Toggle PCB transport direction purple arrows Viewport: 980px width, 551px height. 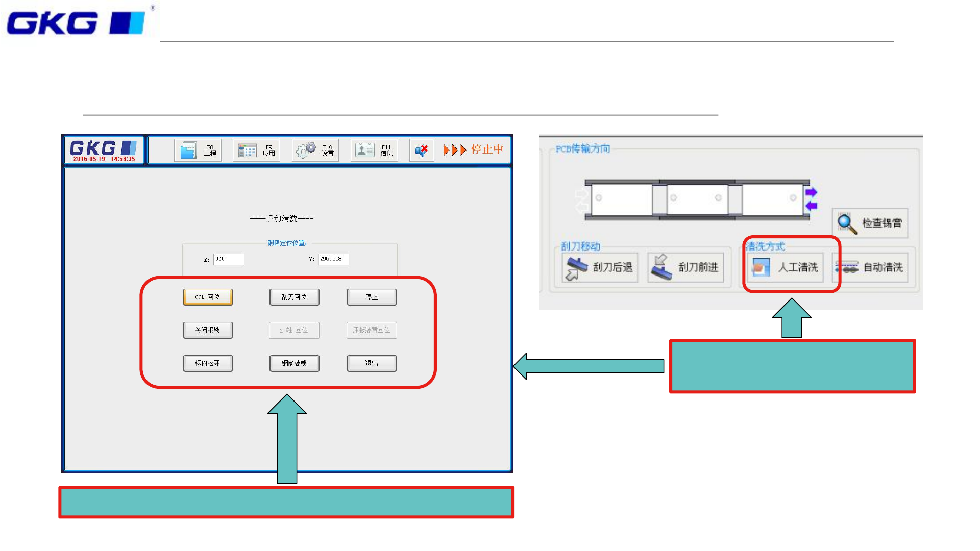click(x=811, y=199)
